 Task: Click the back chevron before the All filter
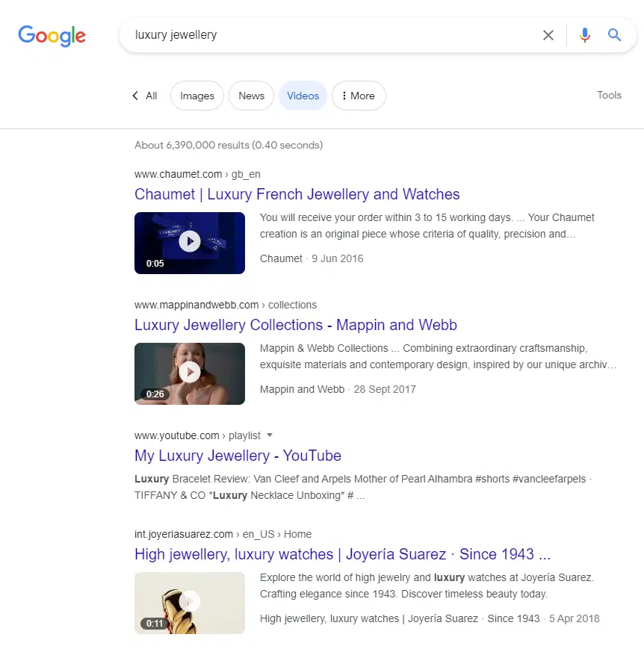[x=135, y=96]
